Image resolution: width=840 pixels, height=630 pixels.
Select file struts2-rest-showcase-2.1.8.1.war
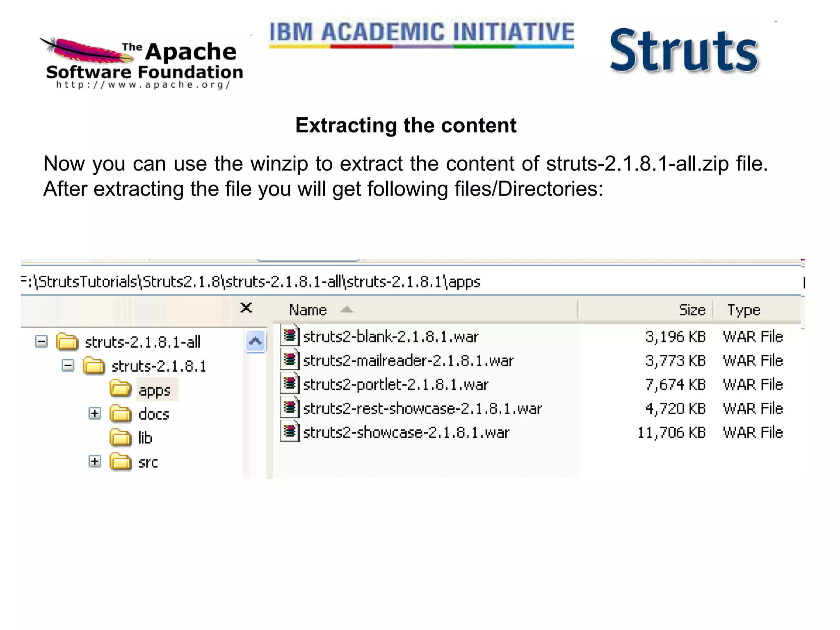[x=422, y=409]
